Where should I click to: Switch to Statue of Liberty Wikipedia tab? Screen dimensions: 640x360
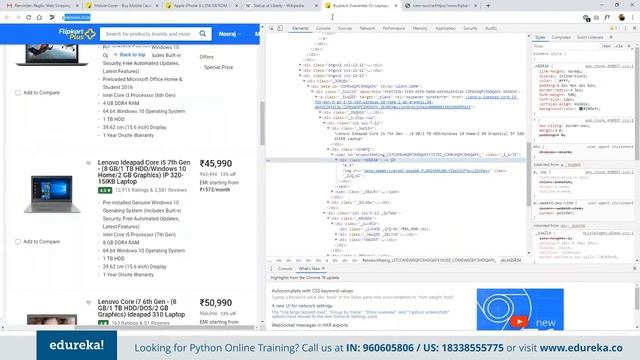pyautogui.click(x=279, y=6)
